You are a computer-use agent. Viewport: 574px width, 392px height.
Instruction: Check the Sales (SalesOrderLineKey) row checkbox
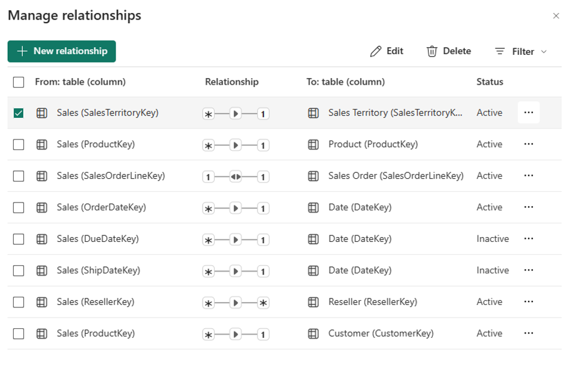(x=18, y=176)
